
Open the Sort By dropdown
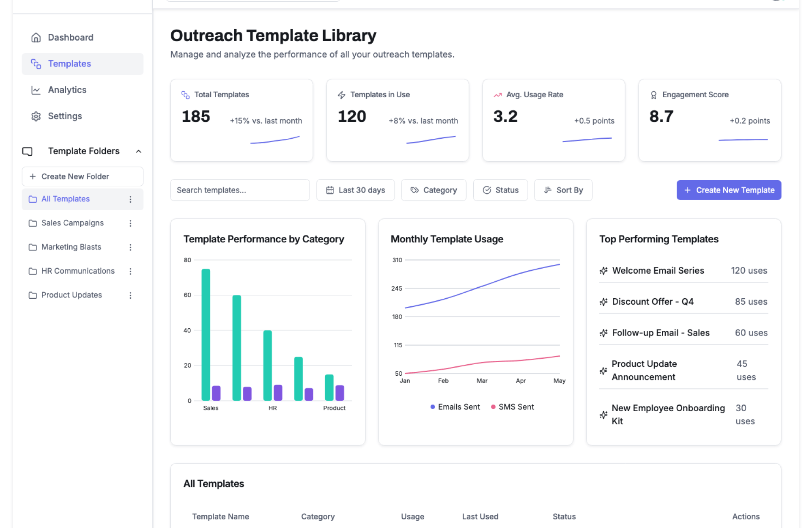[x=563, y=190]
